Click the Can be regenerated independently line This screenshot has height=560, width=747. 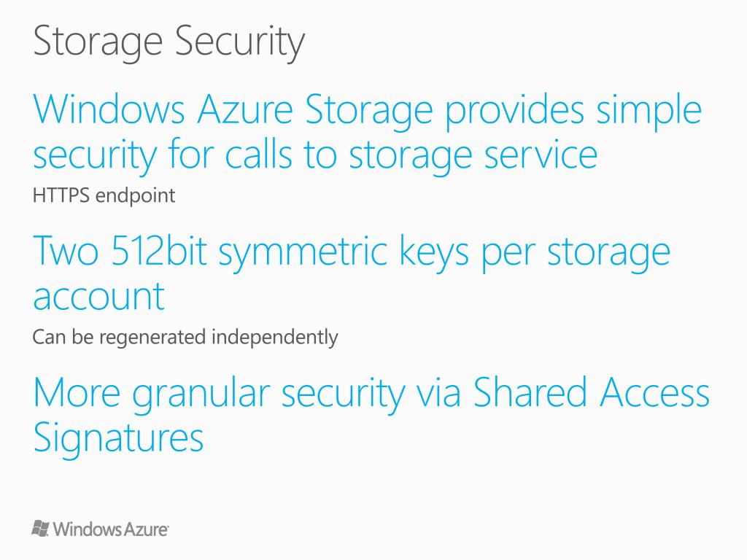(x=185, y=337)
